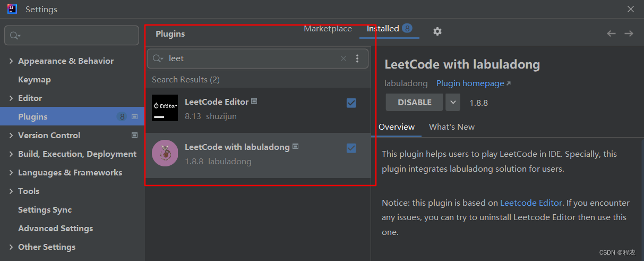
Task: Go forward using the right arrow
Action: (x=629, y=33)
